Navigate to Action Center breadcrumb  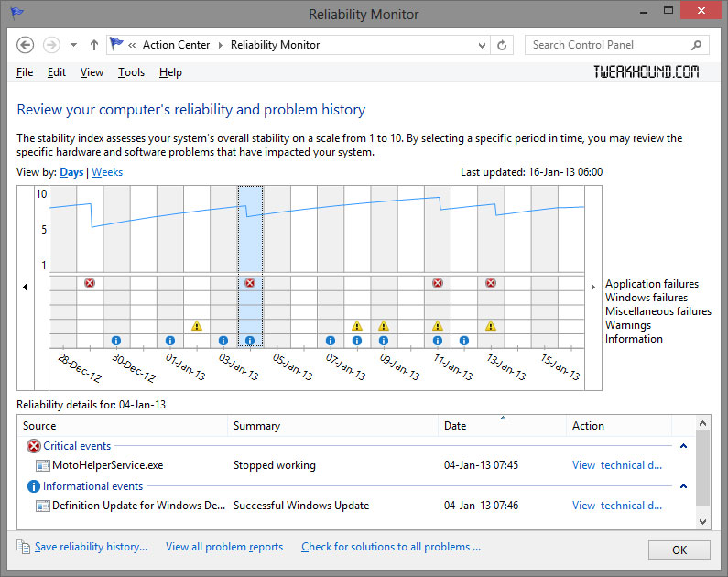pyautogui.click(x=176, y=45)
